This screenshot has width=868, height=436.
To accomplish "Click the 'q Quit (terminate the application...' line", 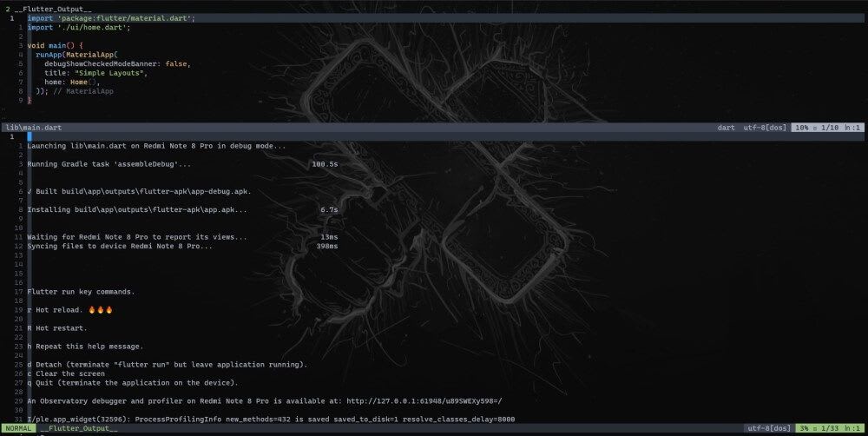I will [x=133, y=383].
